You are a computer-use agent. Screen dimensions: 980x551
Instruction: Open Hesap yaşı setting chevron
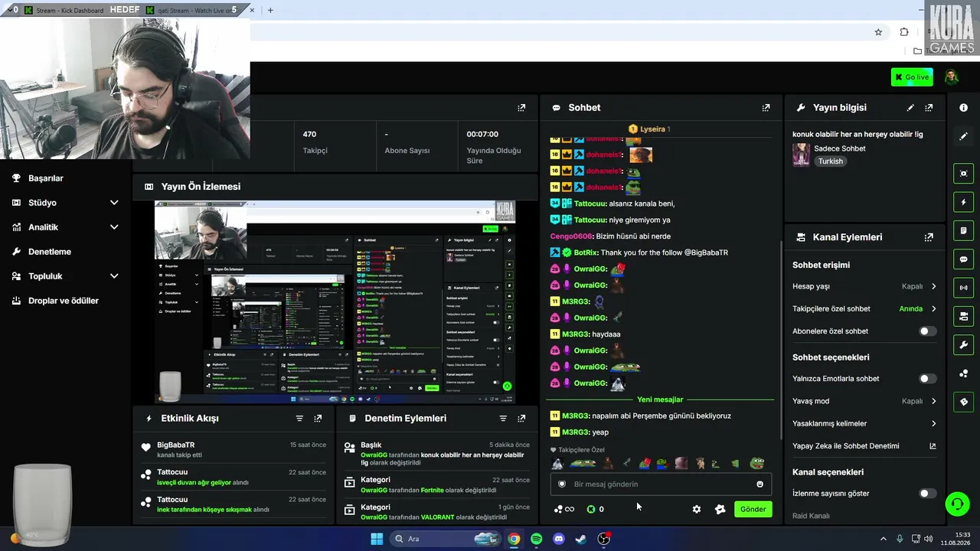click(933, 286)
